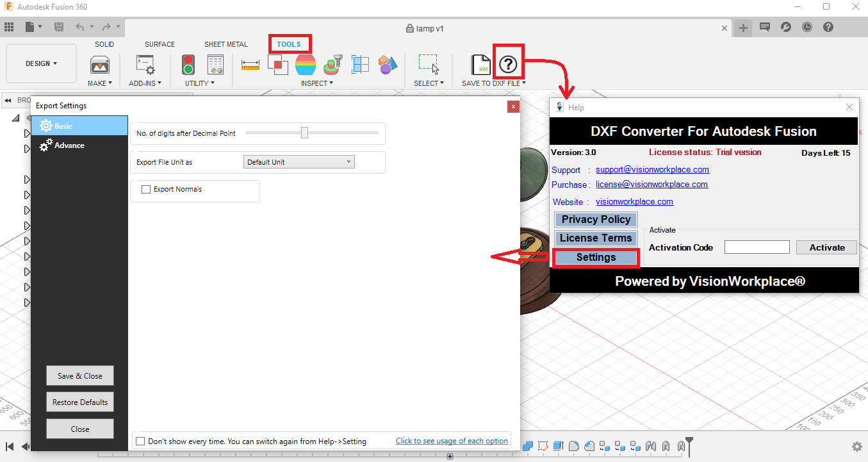This screenshot has height=462, width=868.
Task: Open the DXF Converter help question icon
Action: coord(508,64)
